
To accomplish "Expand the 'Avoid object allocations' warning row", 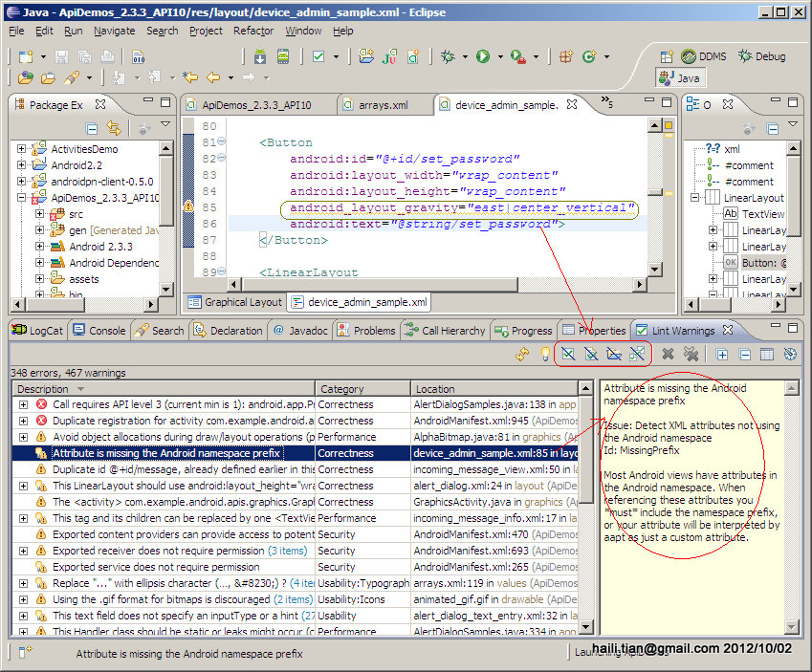I will coord(23,437).
